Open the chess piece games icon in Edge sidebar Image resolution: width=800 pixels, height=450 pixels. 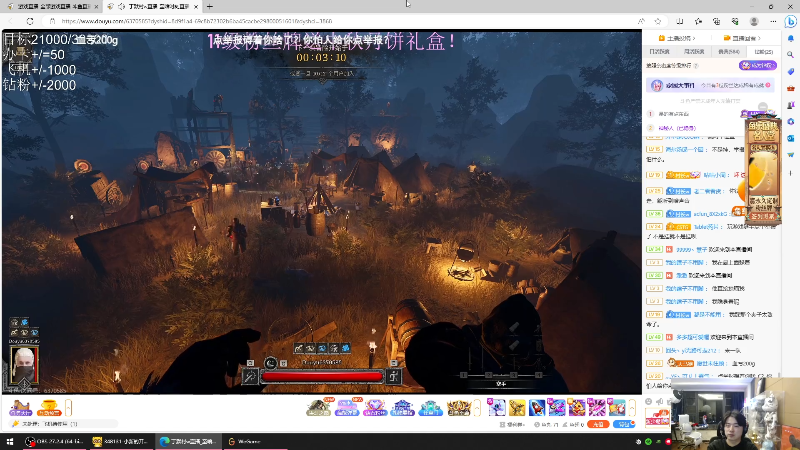coord(791,105)
